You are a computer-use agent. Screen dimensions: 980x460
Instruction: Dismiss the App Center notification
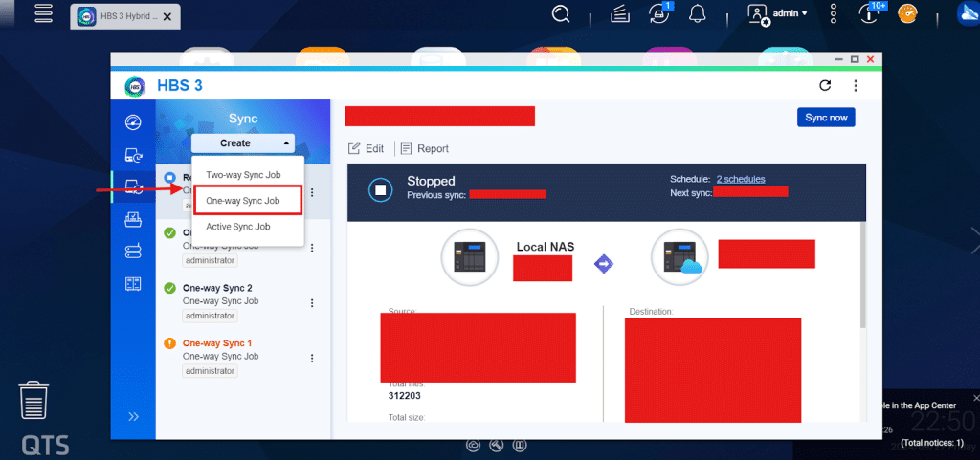tap(977, 398)
